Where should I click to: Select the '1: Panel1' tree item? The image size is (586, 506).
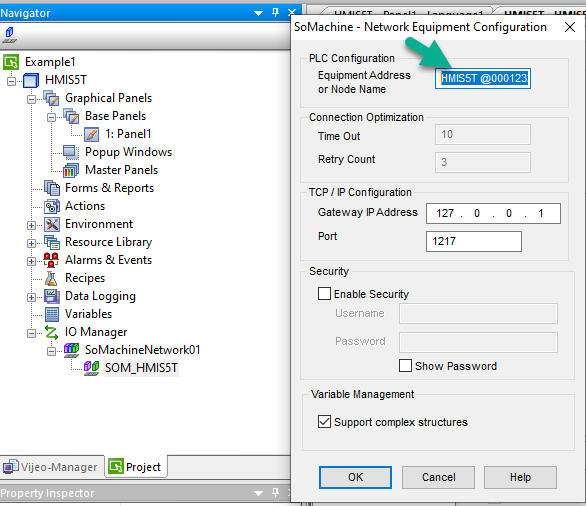pos(128,134)
